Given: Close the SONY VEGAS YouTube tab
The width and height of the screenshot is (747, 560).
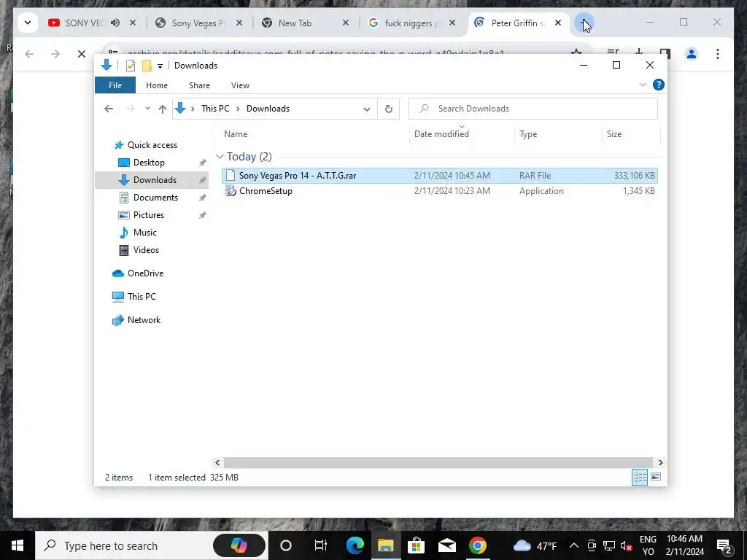Looking at the screenshot, I should [133, 23].
